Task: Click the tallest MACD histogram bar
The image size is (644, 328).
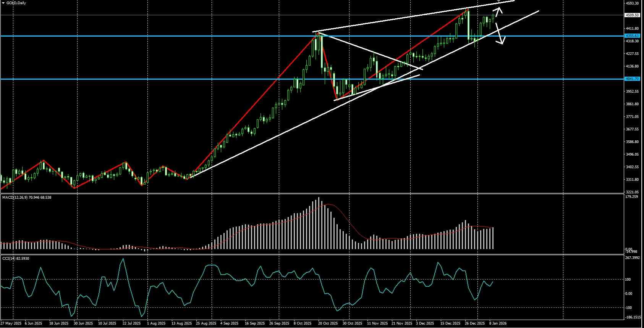Action: (x=319, y=223)
